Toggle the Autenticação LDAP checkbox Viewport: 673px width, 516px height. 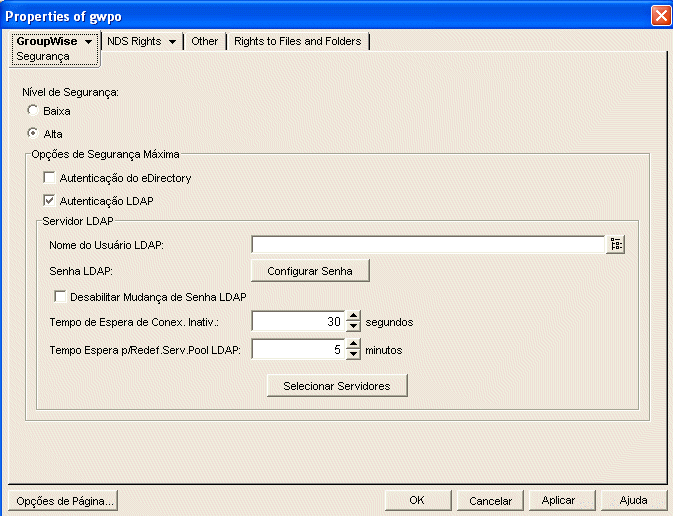click(49, 200)
